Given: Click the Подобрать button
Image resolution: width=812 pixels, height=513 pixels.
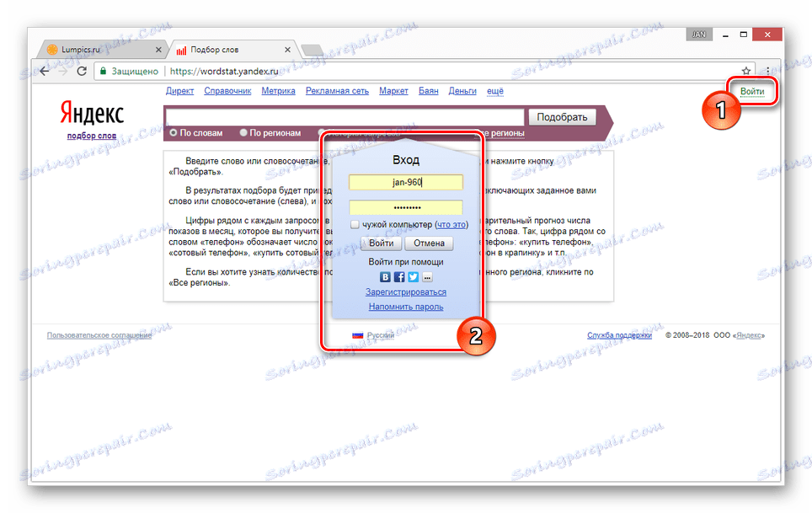Looking at the screenshot, I should coord(562,117).
